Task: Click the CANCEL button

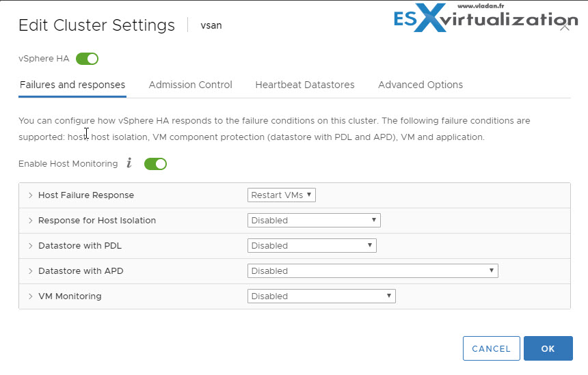Action: (x=491, y=348)
